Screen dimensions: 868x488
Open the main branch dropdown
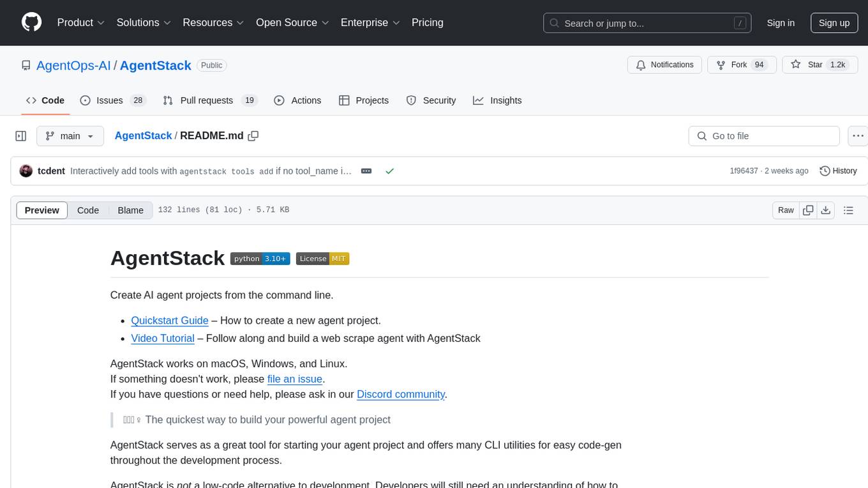(x=70, y=136)
